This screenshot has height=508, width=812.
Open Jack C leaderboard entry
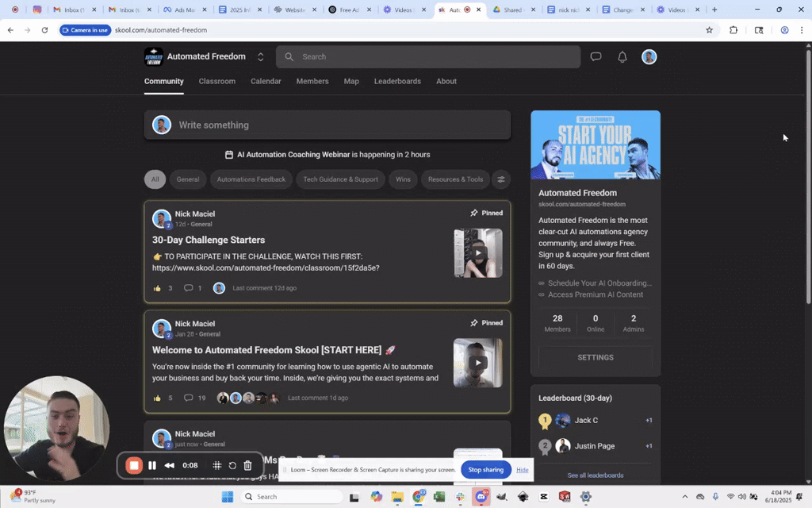tap(595, 421)
